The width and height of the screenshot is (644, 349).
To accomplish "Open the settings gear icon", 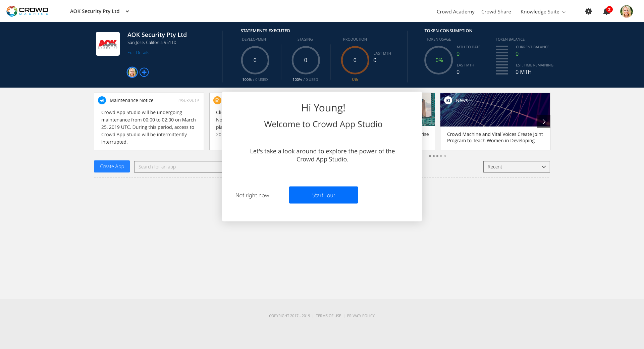I will pos(589,11).
